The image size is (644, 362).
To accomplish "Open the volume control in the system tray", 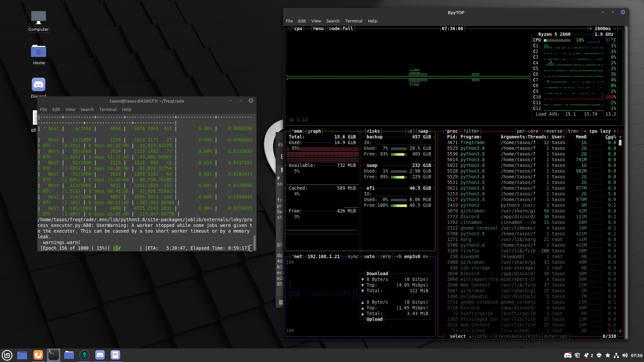I will 625,355.
